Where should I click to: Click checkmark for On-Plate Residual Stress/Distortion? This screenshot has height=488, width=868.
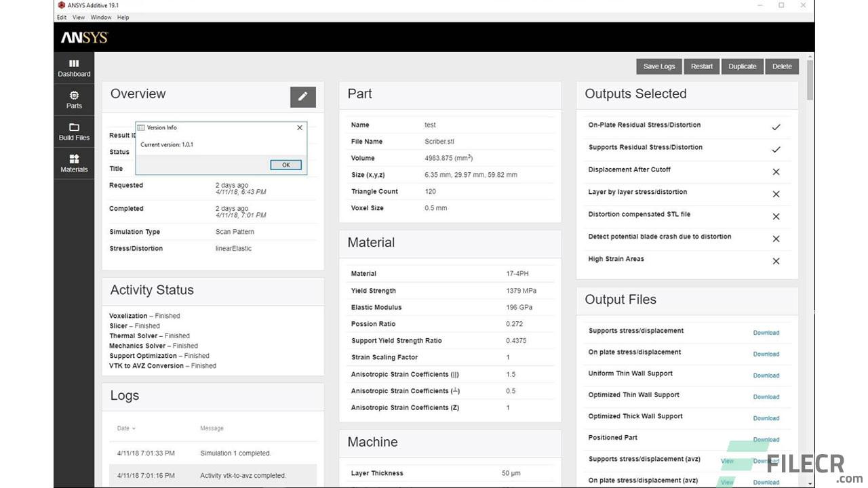[776, 127]
